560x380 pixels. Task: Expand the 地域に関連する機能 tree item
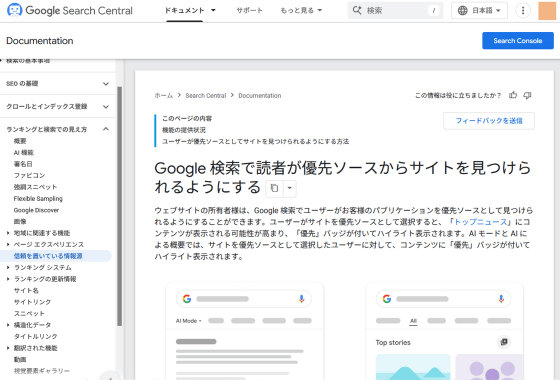pyautogui.click(x=8, y=233)
